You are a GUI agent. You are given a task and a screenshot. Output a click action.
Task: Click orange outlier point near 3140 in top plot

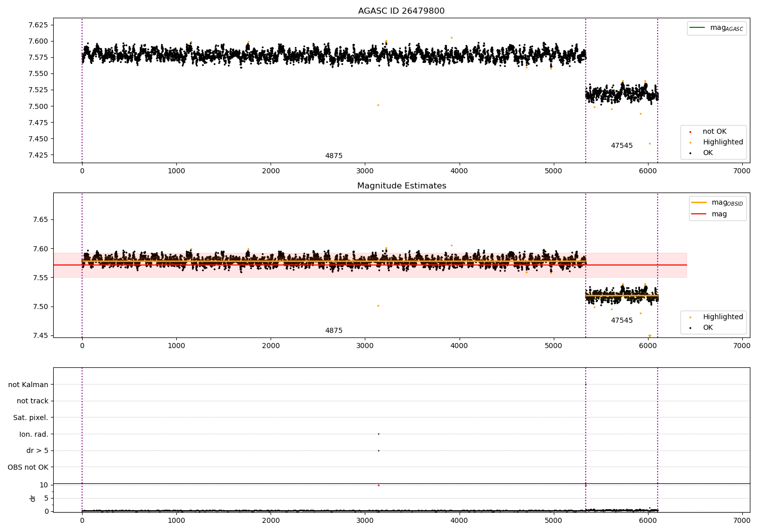click(378, 105)
